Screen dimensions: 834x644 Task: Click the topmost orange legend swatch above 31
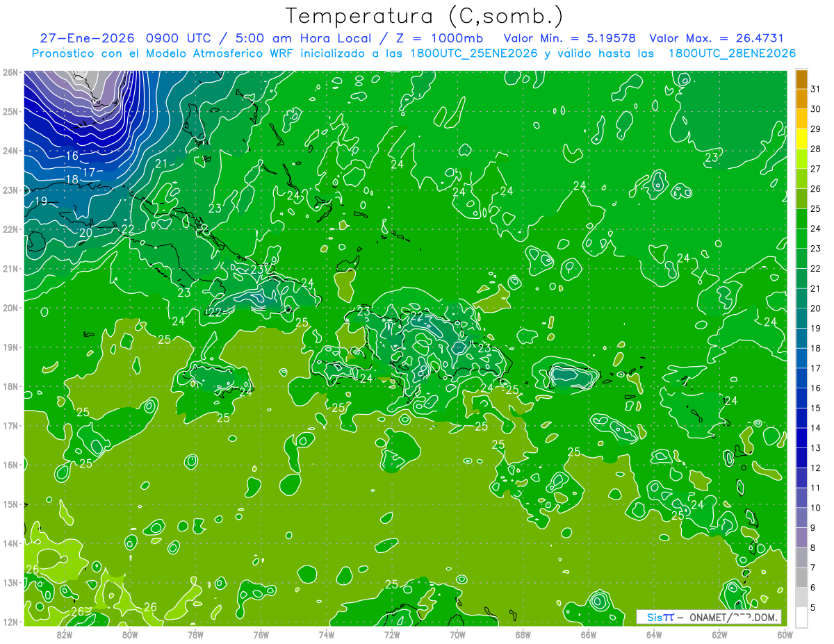802,79
